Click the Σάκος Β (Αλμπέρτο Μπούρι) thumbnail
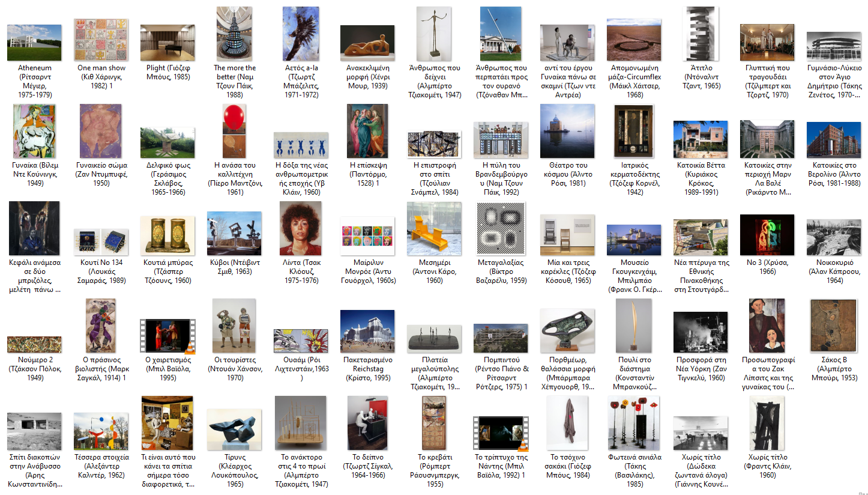 (x=834, y=326)
